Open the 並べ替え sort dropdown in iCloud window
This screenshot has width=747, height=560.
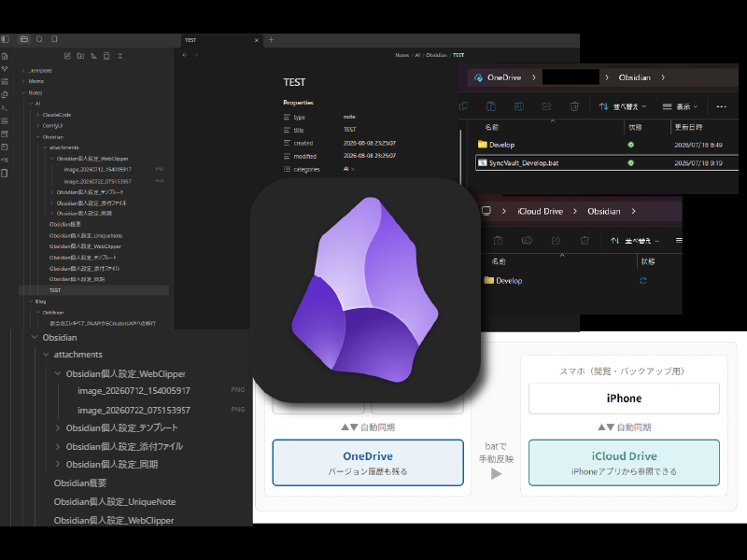pos(635,241)
